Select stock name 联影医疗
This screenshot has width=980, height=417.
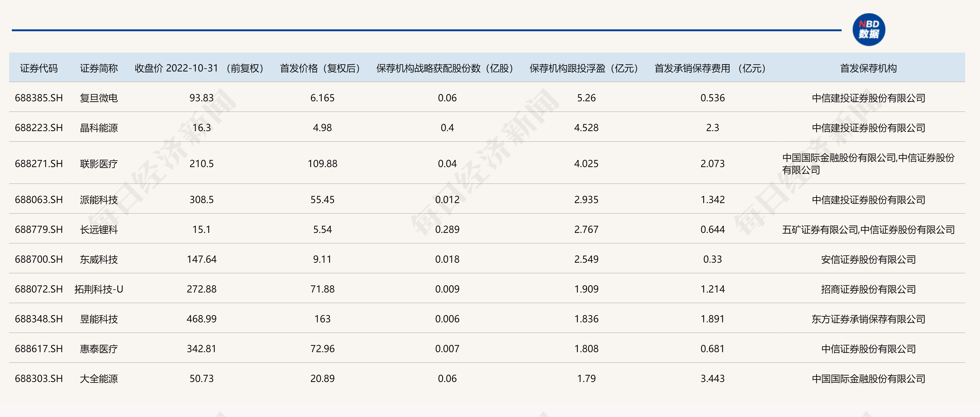click(x=99, y=164)
